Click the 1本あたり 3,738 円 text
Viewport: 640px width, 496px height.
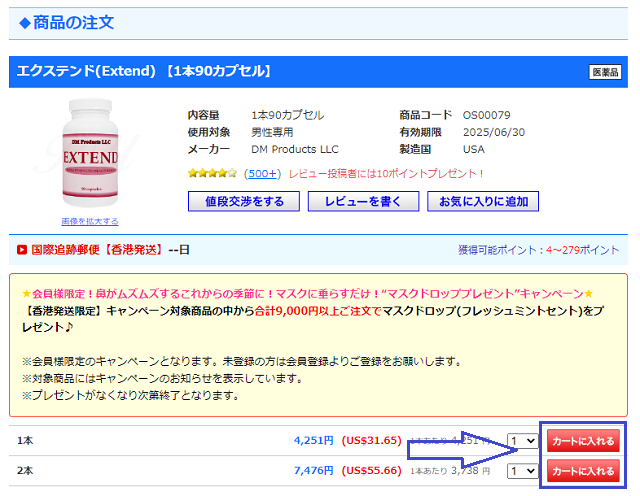pos(450,471)
